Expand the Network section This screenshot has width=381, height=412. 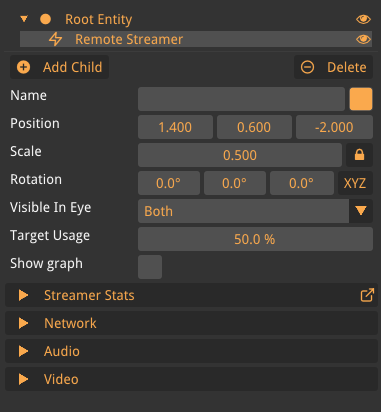(191, 323)
